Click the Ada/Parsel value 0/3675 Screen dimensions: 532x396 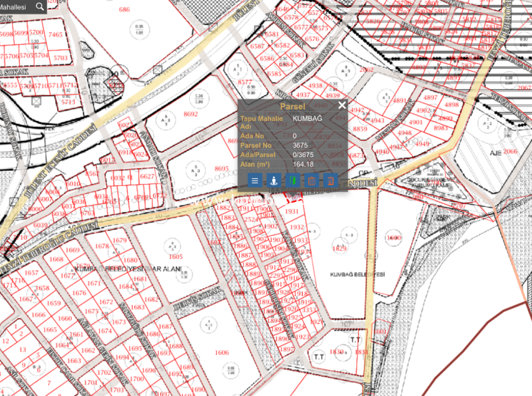303,155
